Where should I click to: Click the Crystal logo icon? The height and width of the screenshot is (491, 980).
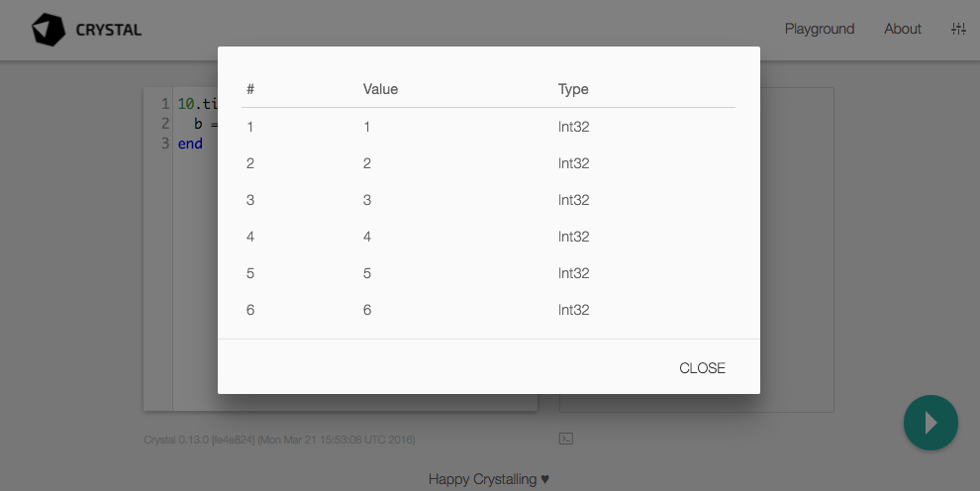coord(48,30)
